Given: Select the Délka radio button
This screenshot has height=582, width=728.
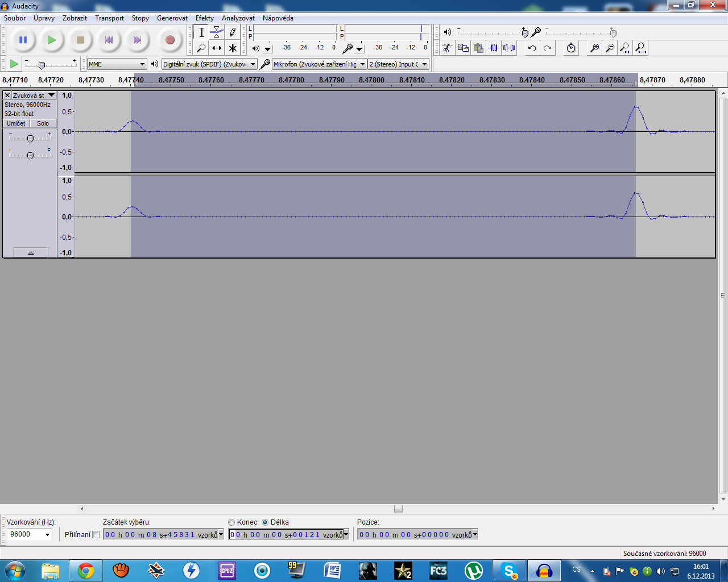Looking at the screenshot, I should click(x=265, y=522).
